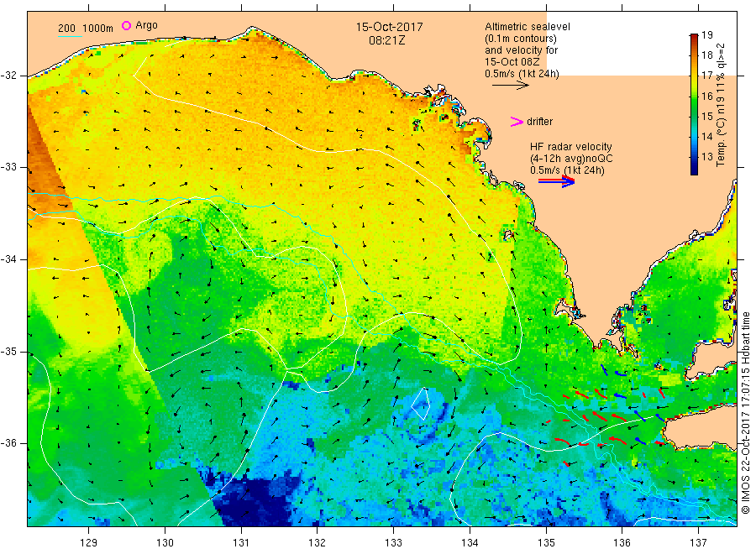Viewport: 756px width, 554px height.
Task: Click the latitude '-34' axis label
Action: pyautogui.click(x=8, y=259)
